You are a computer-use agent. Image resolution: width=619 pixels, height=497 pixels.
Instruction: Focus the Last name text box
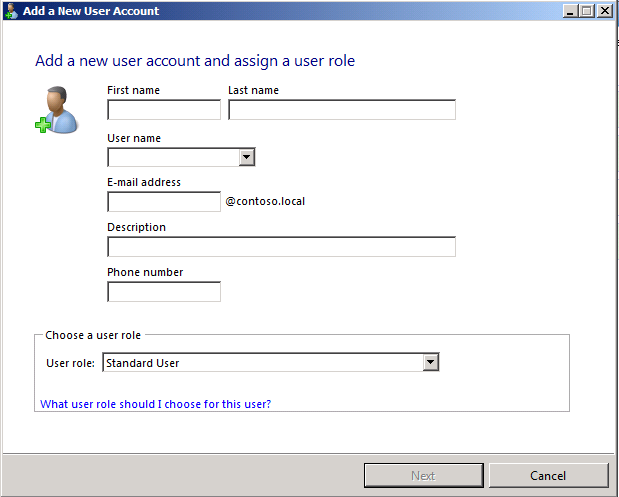tap(341, 110)
